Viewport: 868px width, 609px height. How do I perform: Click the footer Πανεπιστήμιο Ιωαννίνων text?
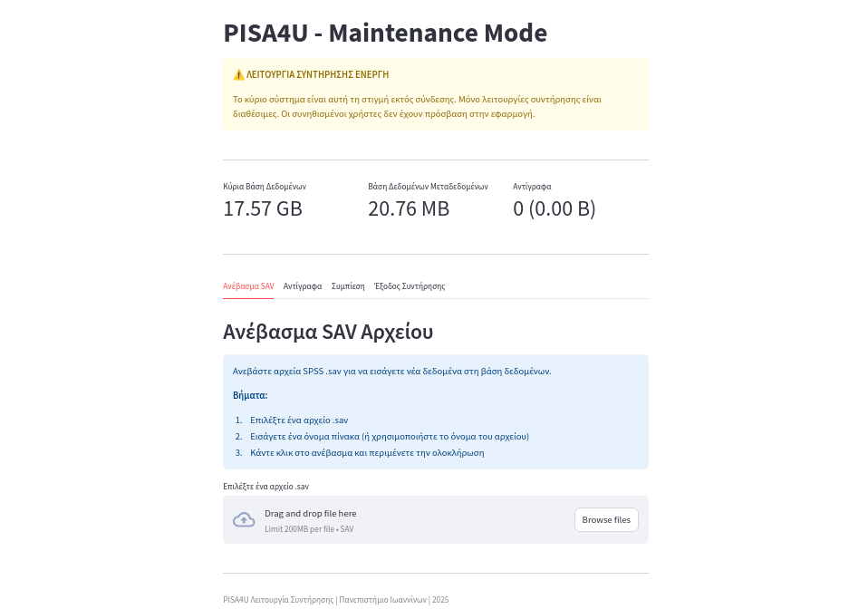[382, 600]
